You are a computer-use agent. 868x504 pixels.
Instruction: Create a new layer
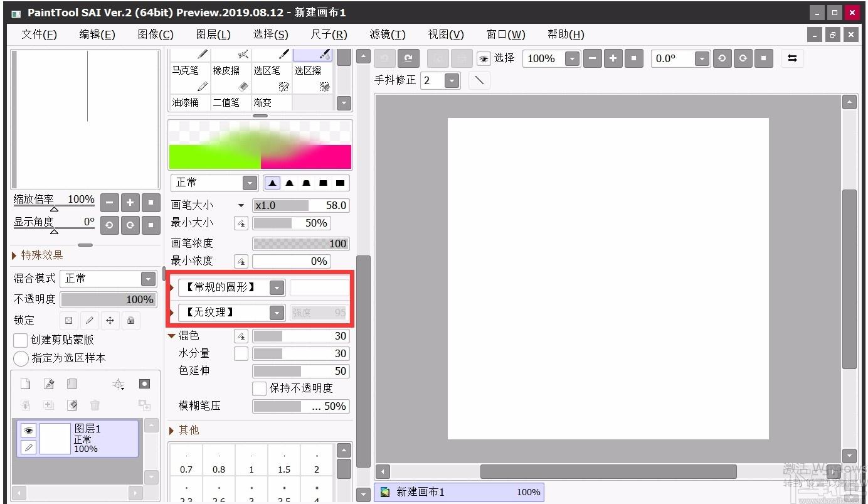(x=26, y=384)
